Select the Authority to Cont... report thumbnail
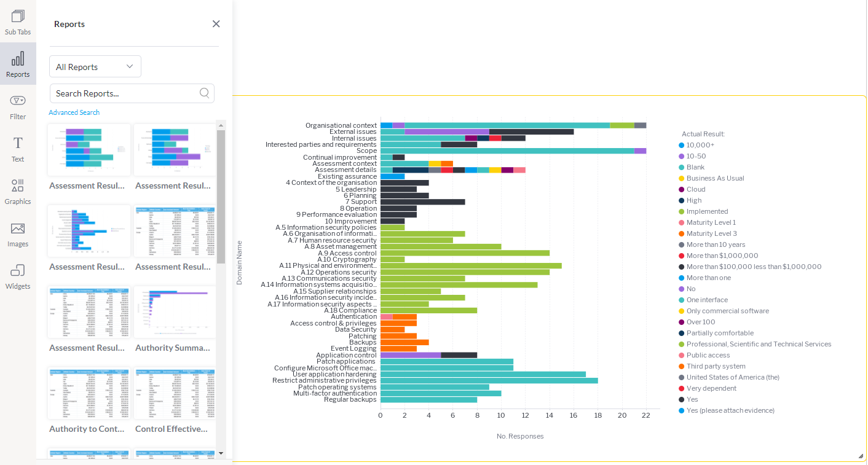 pos(89,393)
